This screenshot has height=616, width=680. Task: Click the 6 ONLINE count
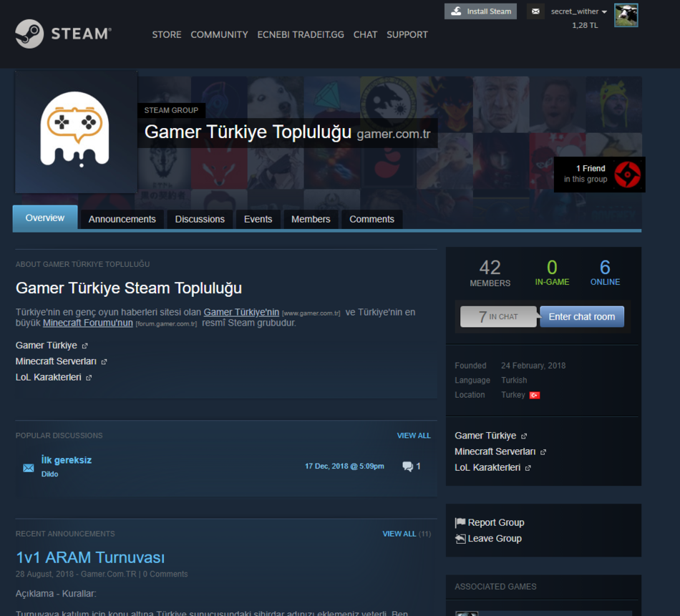[x=605, y=273]
